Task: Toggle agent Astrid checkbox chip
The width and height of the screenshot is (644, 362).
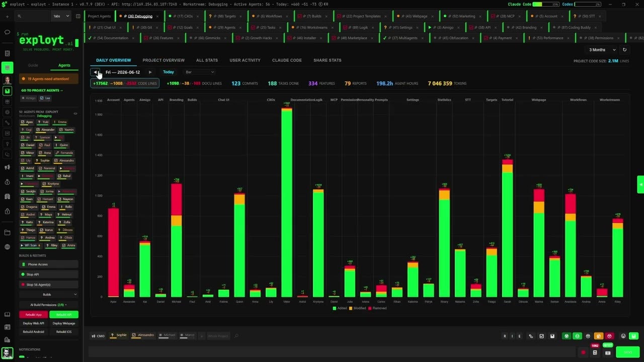Action: click(x=28, y=168)
